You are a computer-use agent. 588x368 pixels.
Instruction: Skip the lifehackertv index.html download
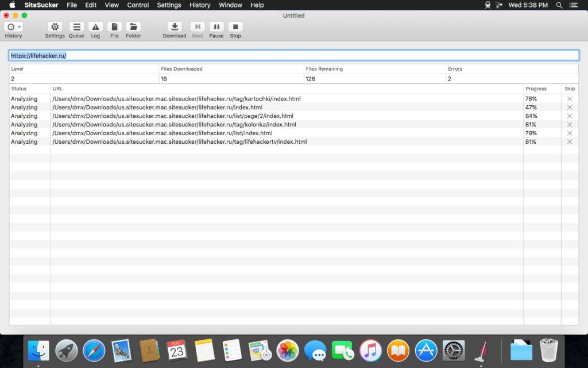tap(569, 142)
